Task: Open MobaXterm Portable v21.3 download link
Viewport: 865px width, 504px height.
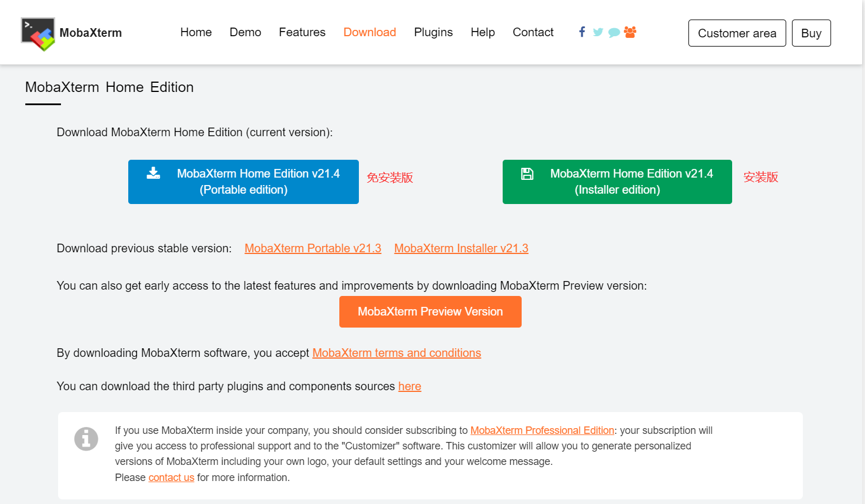Action: tap(312, 248)
